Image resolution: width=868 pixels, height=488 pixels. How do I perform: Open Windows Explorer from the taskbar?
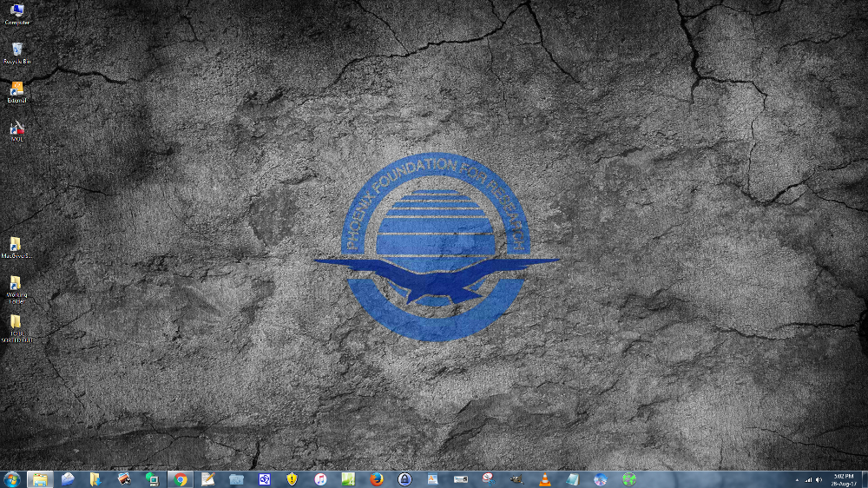(x=40, y=479)
